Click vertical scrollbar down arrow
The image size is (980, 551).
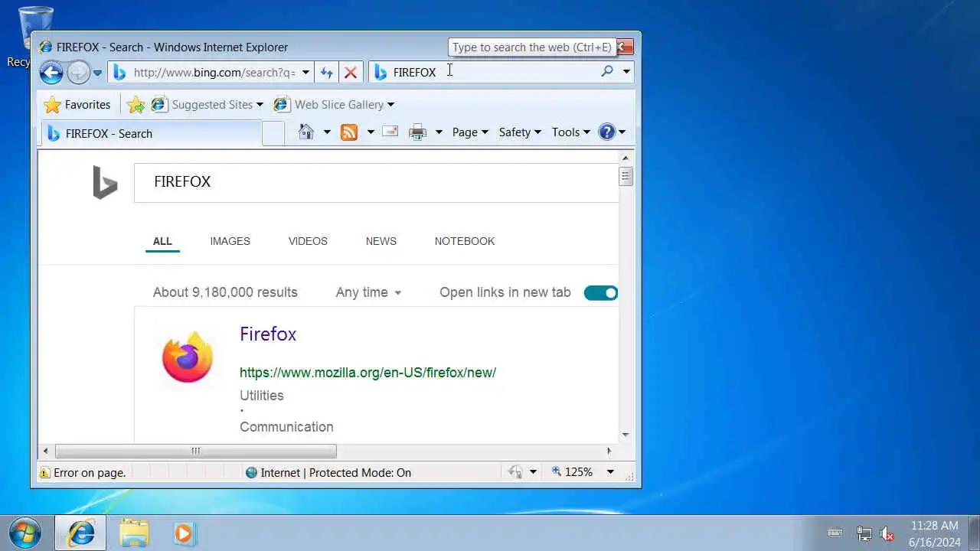626,435
